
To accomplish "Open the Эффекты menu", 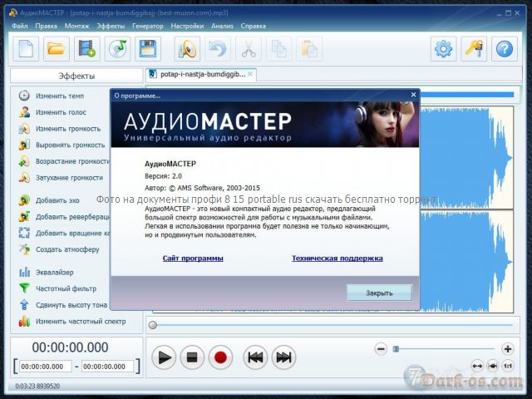I will click(111, 26).
